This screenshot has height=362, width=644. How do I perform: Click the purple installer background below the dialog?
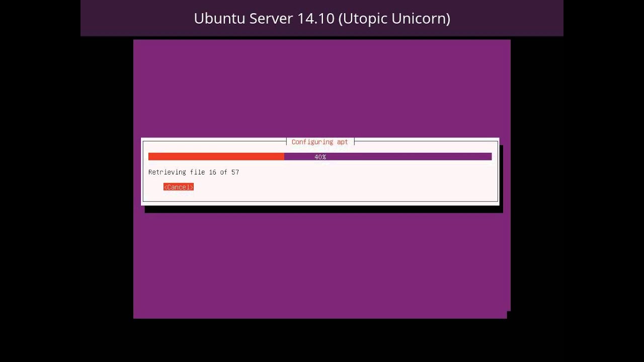point(322,265)
